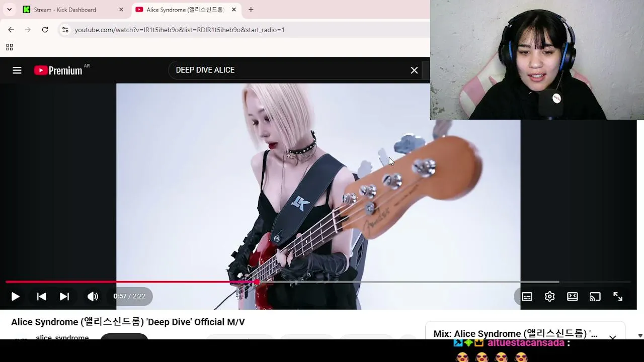
Task: Reload the YouTube page
Action: coord(45,30)
